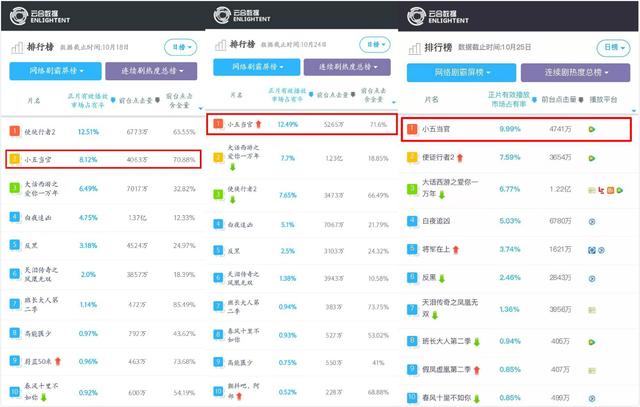Open 日榜 dropdown in October 25 panel
This screenshot has width=640, height=407.
click(613, 48)
